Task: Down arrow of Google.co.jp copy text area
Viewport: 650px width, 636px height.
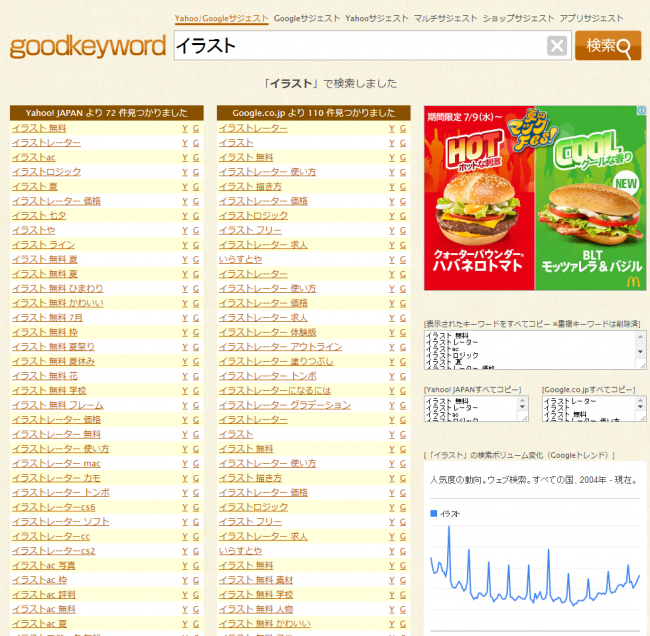Action: (640, 407)
